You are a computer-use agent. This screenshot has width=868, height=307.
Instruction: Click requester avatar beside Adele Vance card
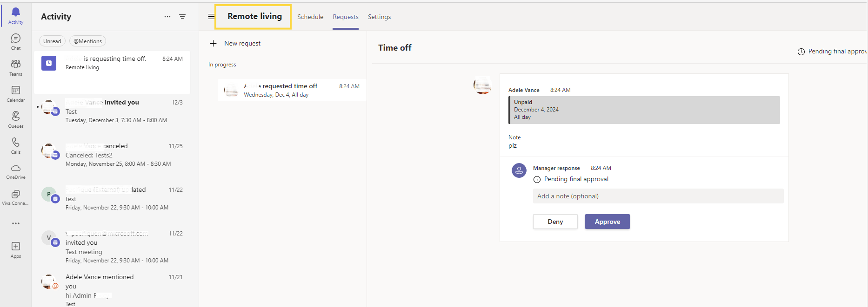[482, 85]
